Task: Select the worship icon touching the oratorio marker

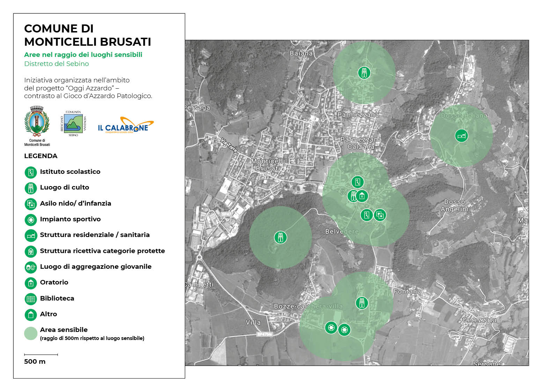Action: click(x=352, y=196)
